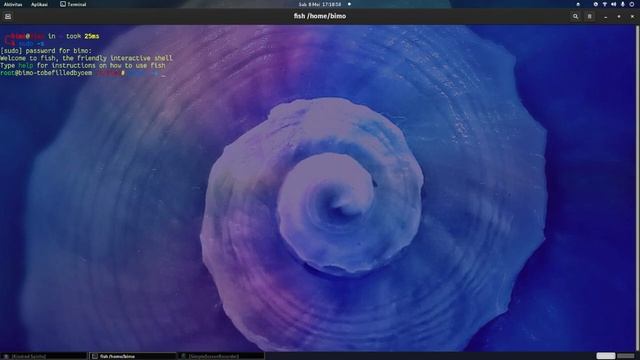Click the '[sudo] password for bimo:' line
The width and height of the screenshot is (640, 360).
point(46,51)
